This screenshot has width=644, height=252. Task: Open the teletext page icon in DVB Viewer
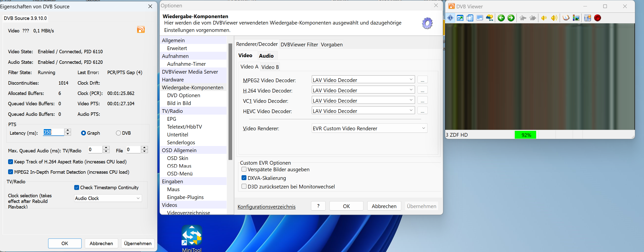(480, 18)
